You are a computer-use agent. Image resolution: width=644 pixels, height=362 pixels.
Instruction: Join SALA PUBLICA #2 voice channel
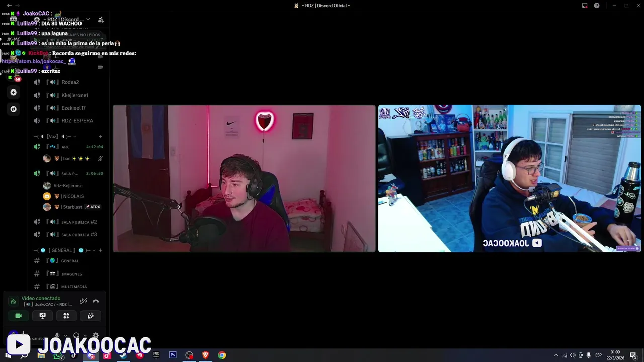tap(68, 222)
